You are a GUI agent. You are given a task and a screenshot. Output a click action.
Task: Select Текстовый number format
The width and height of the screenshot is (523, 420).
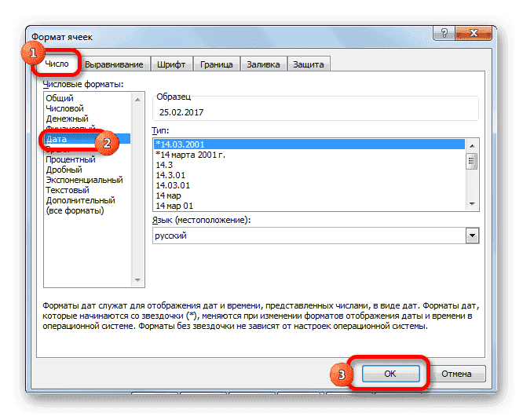[88, 190]
